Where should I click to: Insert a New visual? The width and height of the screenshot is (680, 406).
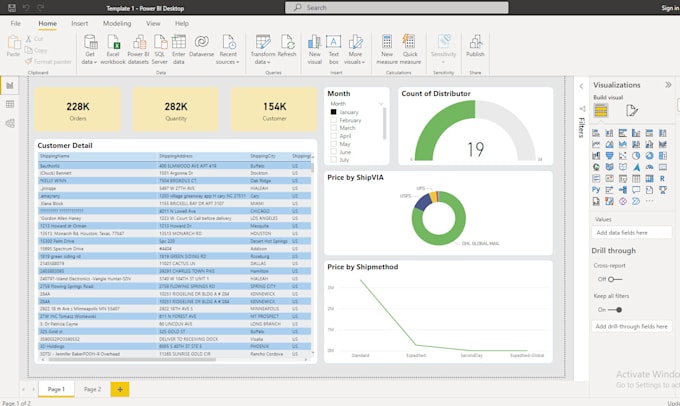[314, 49]
